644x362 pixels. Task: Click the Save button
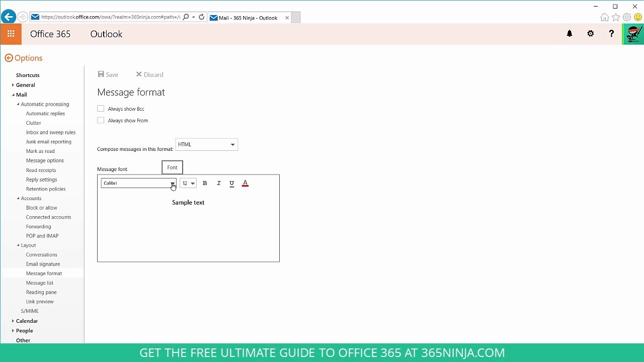coord(108,74)
